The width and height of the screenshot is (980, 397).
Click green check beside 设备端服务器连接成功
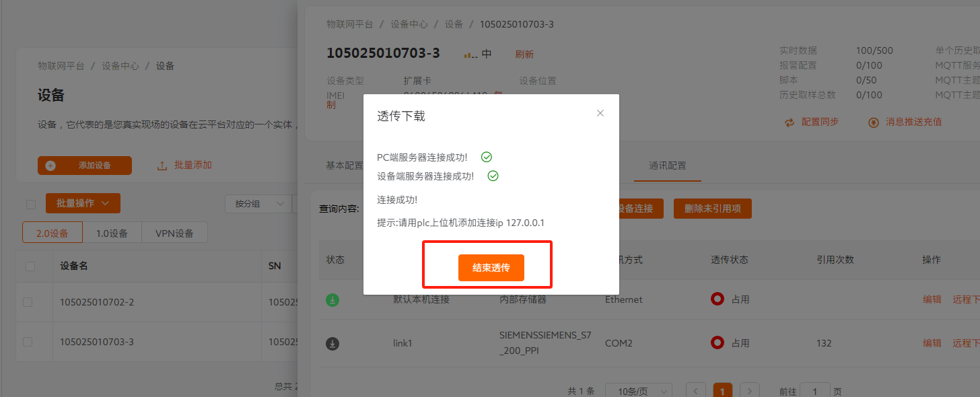493,176
